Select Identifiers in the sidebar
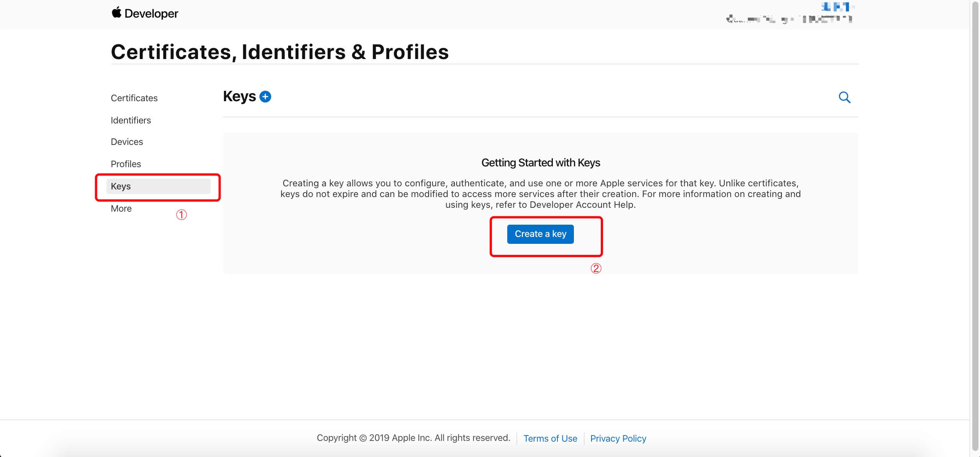This screenshot has height=457, width=980. coord(131,120)
